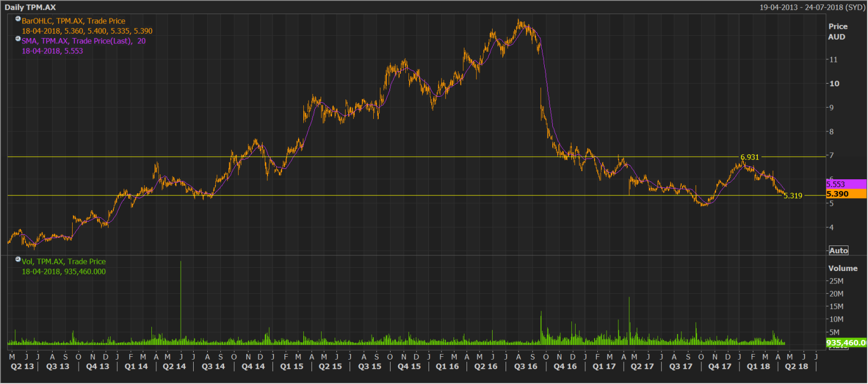Click the 20M label on volume axis
868x384 pixels.
click(836, 294)
